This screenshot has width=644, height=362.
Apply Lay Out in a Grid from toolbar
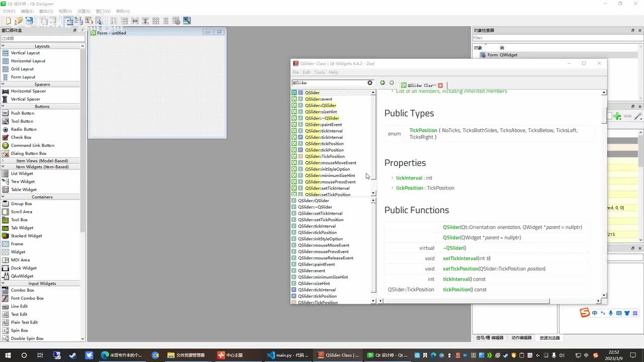tap(155, 21)
